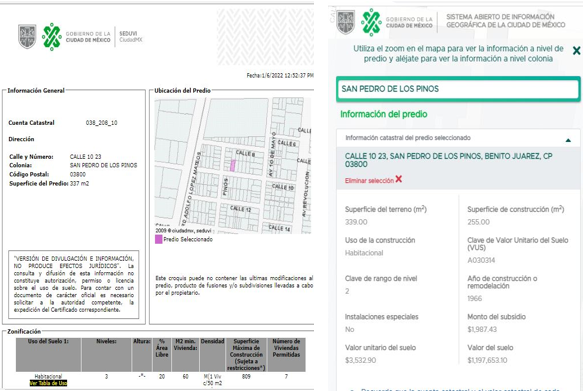Click the coat of arms in the SIG panel header
This screenshot has width=584, height=391.
pyautogui.click(x=345, y=22)
